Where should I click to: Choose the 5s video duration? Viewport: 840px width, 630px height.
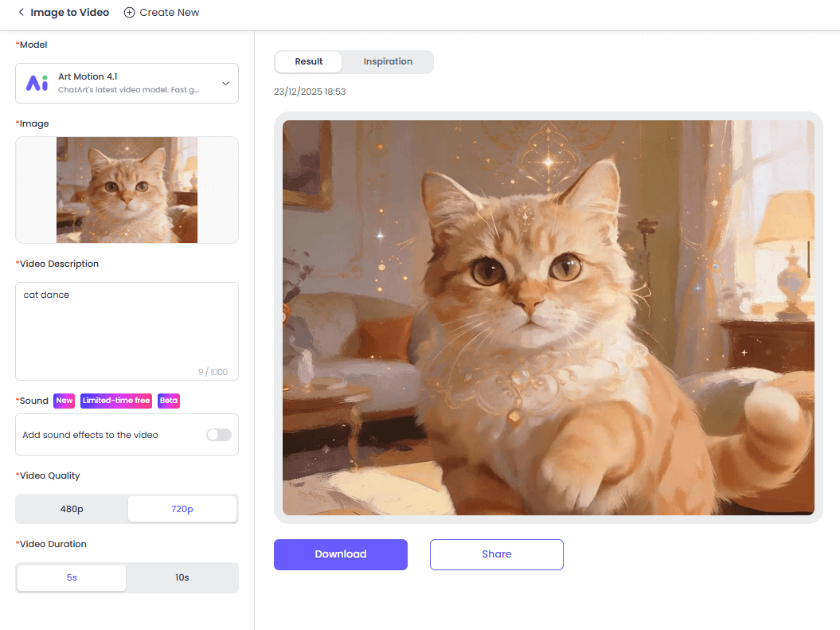pyautogui.click(x=72, y=577)
